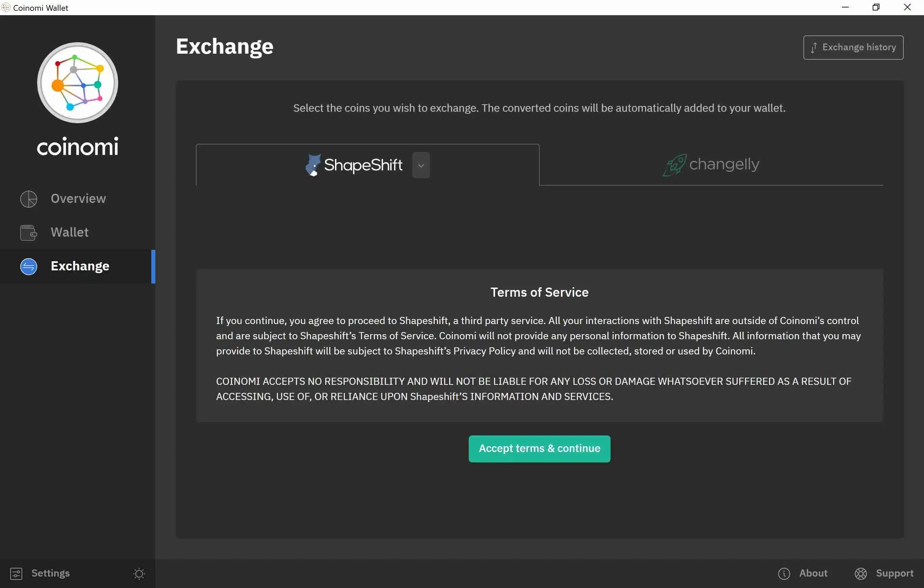924x588 pixels.
Task: Click the Exchange history arrow icon
Action: coord(814,48)
